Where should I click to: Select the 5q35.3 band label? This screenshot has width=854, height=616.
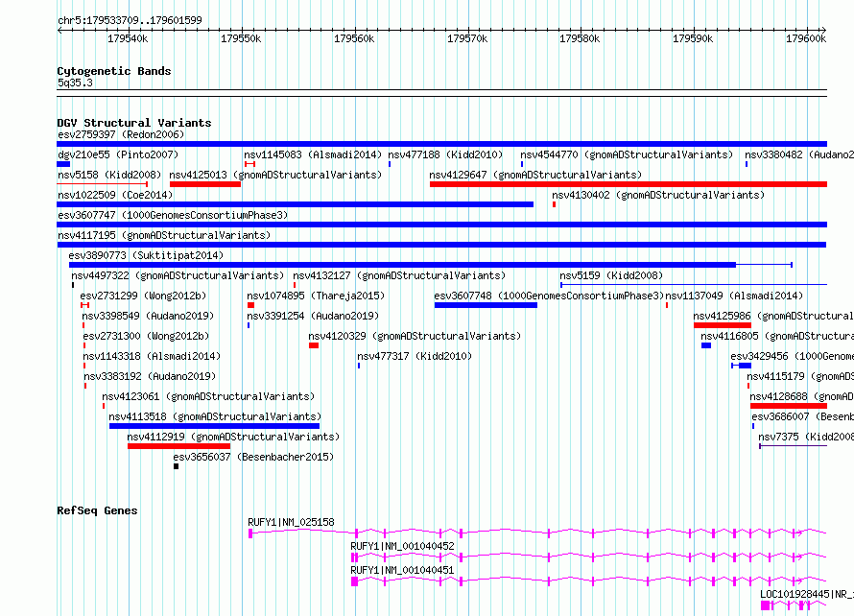coord(75,83)
